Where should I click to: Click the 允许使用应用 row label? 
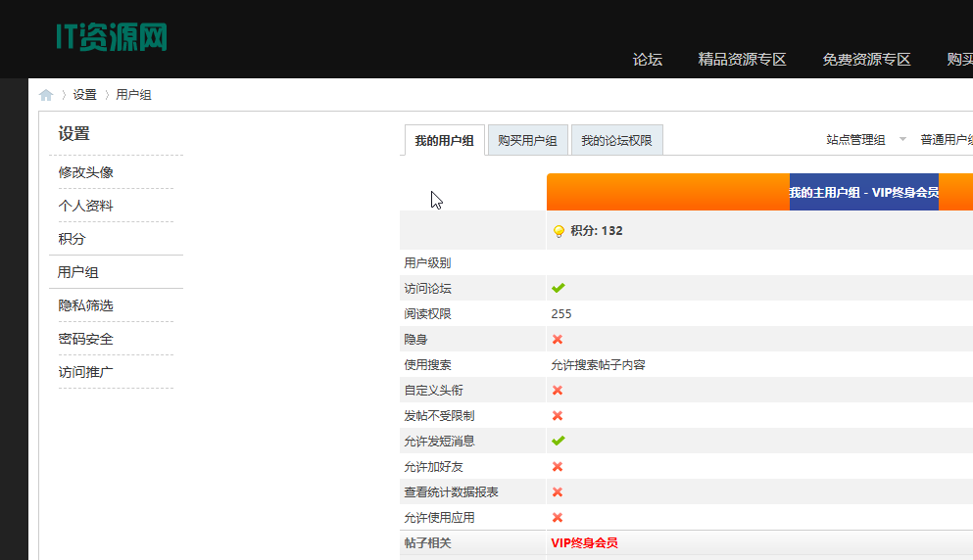[x=439, y=517]
